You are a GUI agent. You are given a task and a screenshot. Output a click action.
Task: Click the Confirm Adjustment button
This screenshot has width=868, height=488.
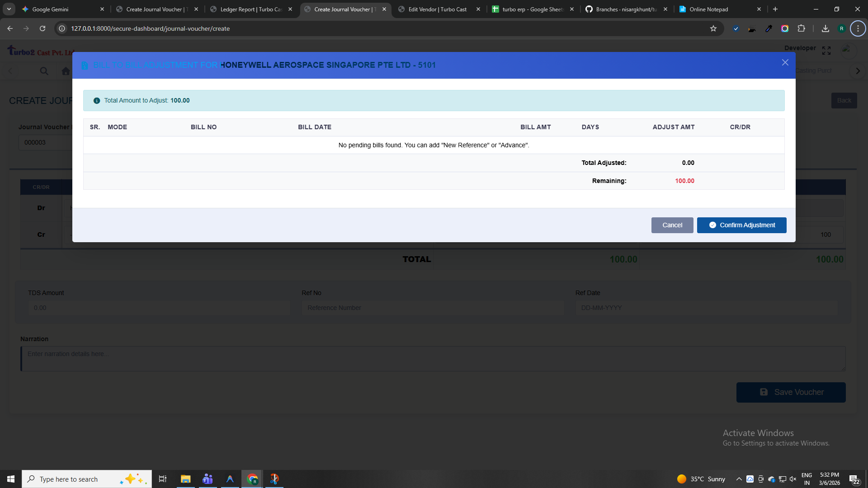pos(741,225)
